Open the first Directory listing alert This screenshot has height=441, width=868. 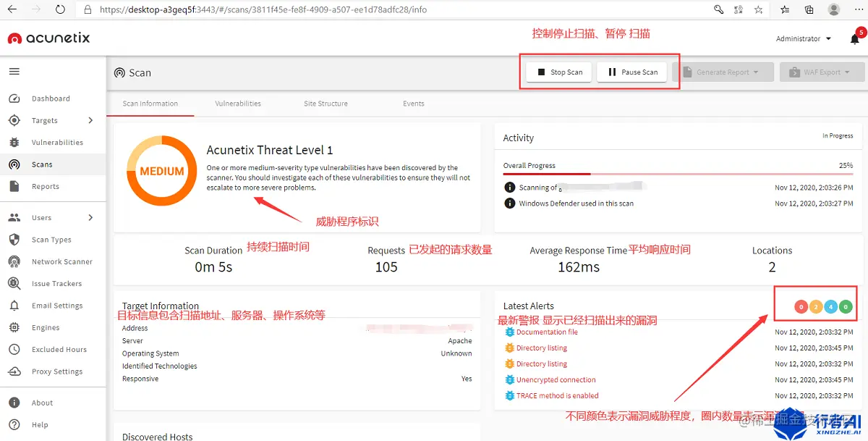[x=542, y=348]
